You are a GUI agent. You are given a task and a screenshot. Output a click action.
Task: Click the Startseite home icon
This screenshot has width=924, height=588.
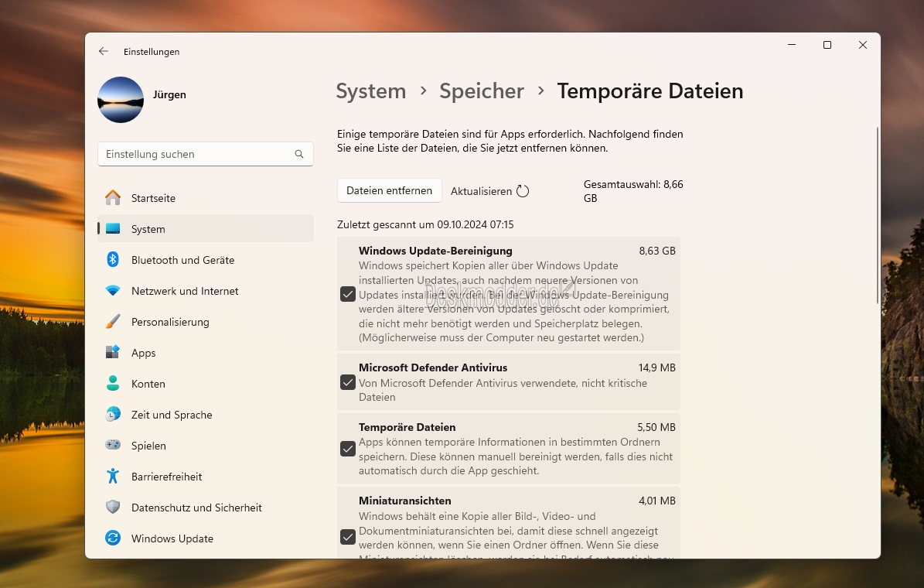(113, 197)
